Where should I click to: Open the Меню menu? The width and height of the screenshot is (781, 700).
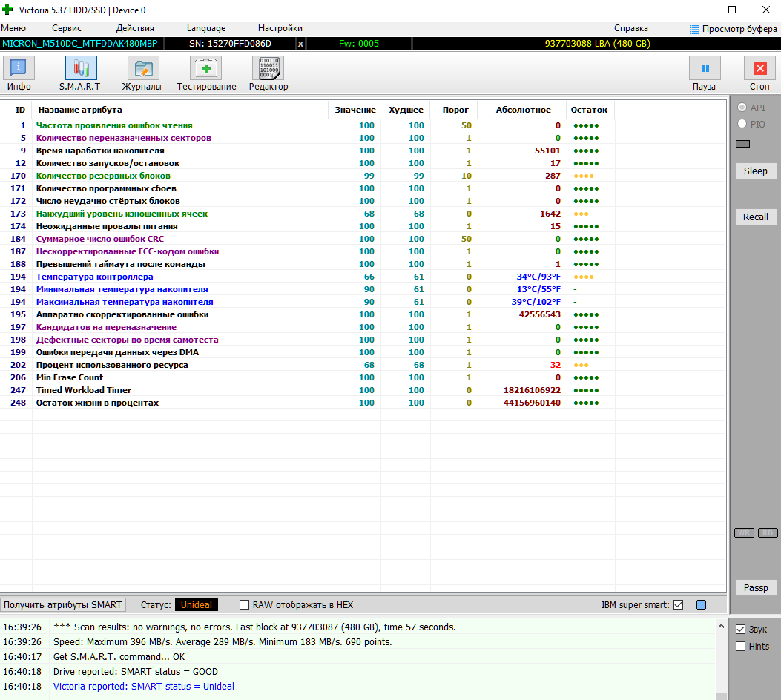click(x=13, y=28)
